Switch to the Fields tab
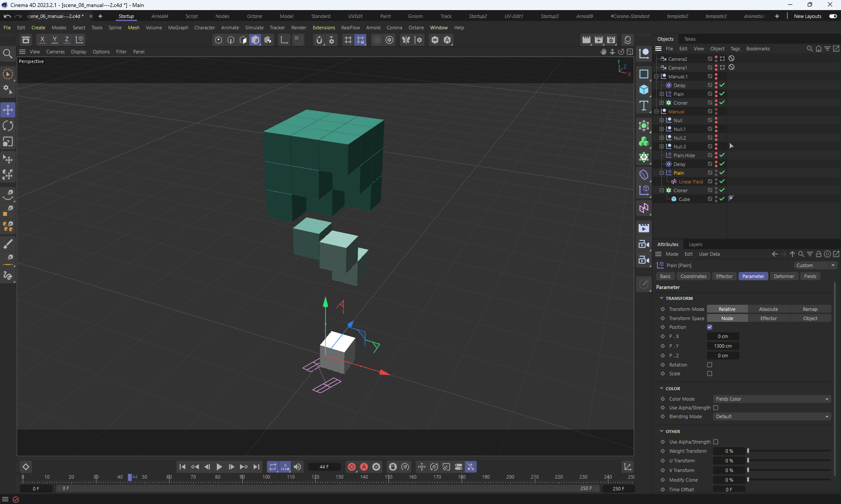The width and height of the screenshot is (841, 504). coord(810,276)
